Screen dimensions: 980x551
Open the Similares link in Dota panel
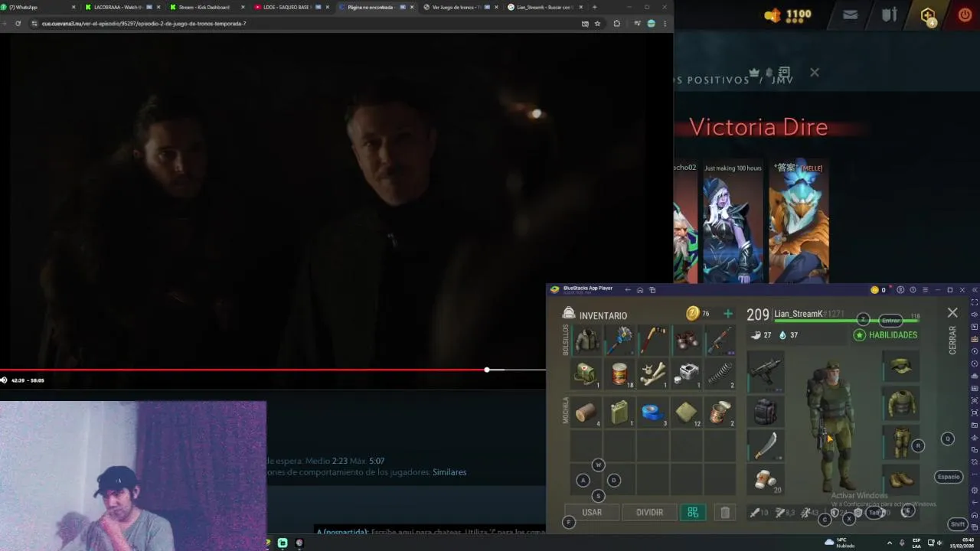(449, 472)
